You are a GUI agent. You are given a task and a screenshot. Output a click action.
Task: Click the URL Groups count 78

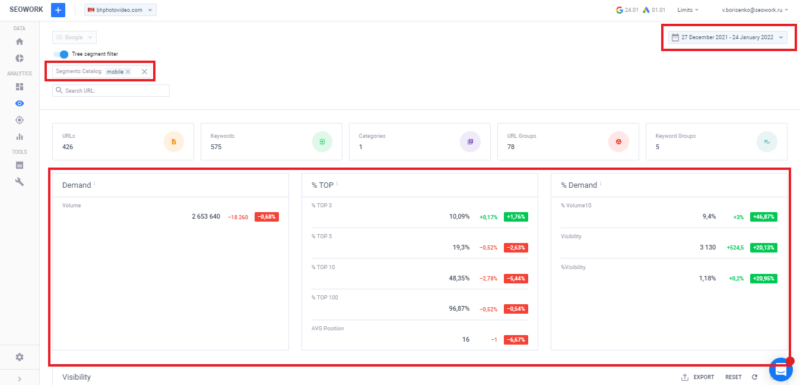pos(511,147)
